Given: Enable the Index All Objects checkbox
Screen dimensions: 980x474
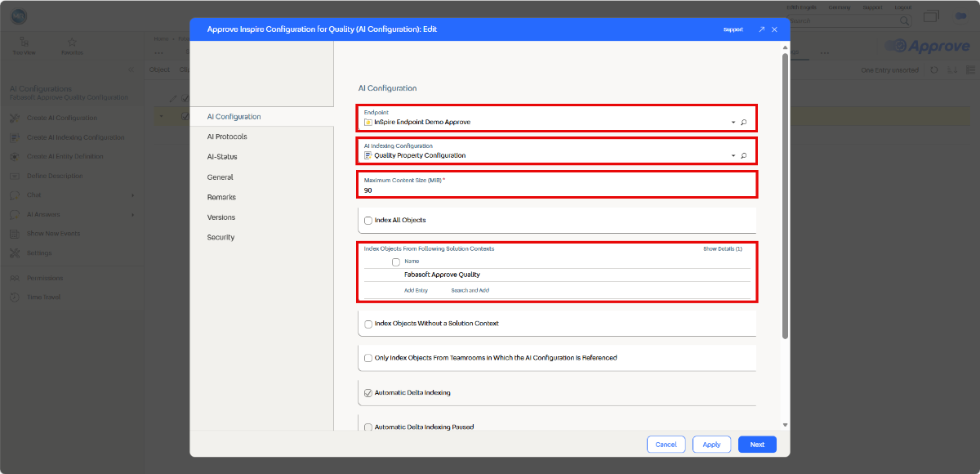Looking at the screenshot, I should tap(368, 221).
